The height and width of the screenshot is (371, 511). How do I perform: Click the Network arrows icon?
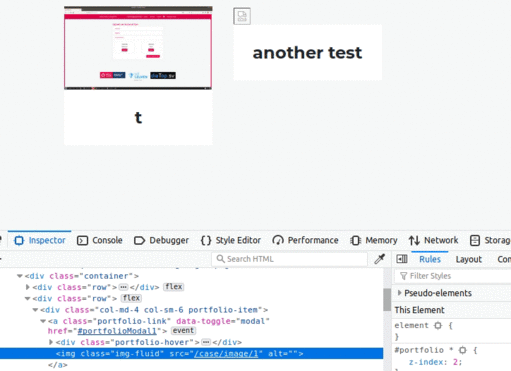point(414,240)
